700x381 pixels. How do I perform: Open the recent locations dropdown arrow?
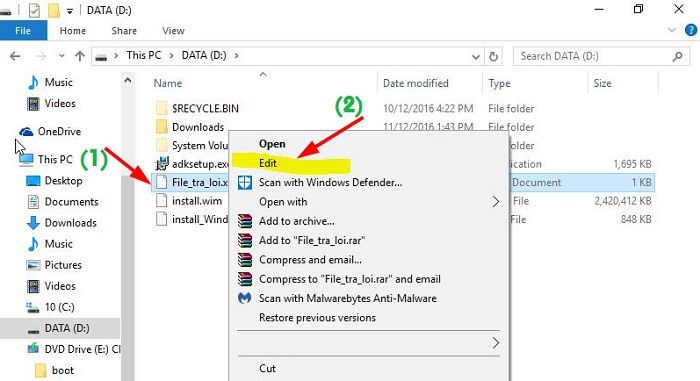pyautogui.click(x=62, y=56)
